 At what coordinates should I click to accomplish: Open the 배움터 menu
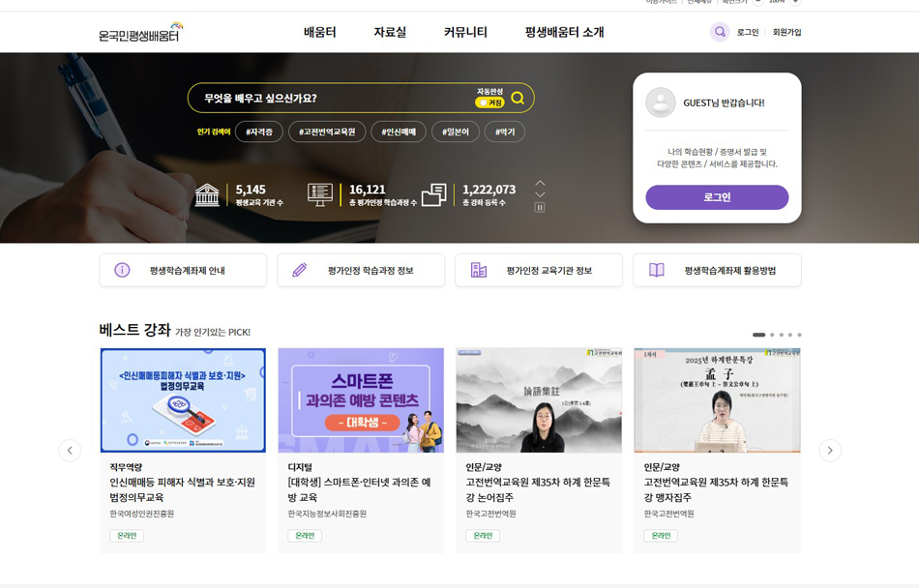pos(320,32)
